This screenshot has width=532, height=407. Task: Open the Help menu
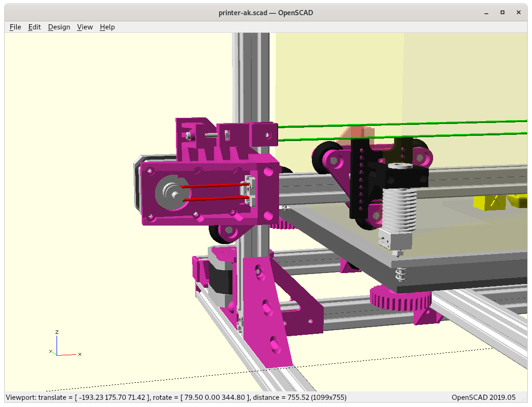click(x=107, y=27)
